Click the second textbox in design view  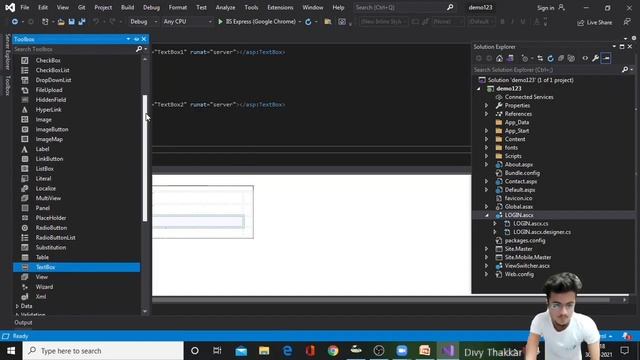tap(199, 222)
